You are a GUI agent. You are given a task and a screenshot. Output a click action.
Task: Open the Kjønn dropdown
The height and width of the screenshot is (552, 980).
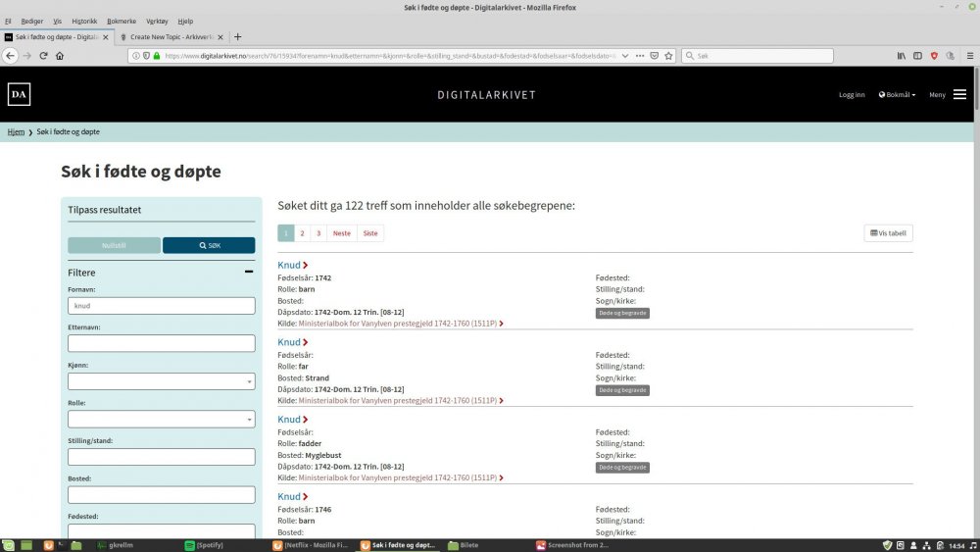161,381
